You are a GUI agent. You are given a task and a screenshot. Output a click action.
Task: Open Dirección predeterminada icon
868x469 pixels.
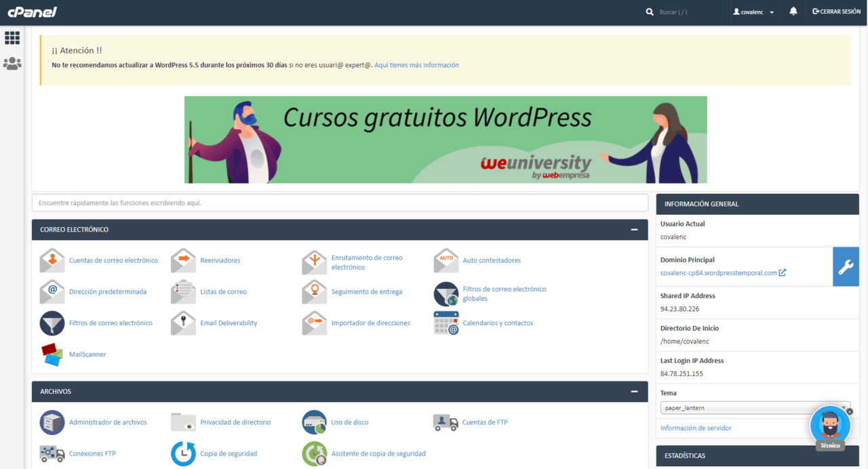[x=52, y=291]
